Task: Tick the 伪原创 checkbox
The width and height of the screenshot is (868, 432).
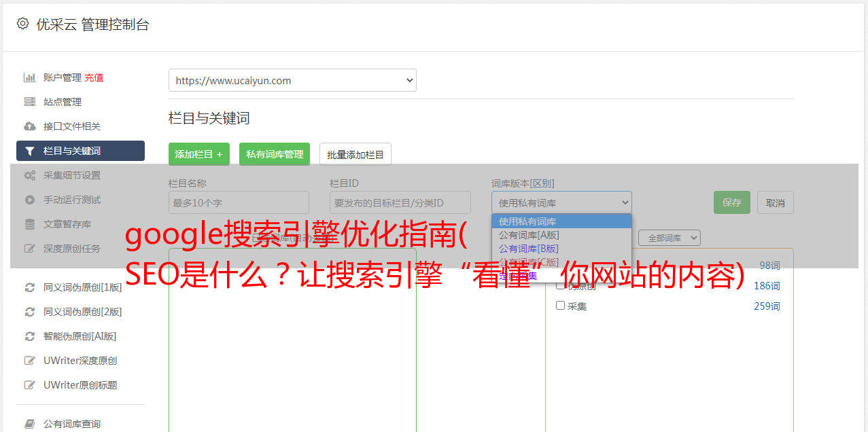Action: (x=561, y=285)
